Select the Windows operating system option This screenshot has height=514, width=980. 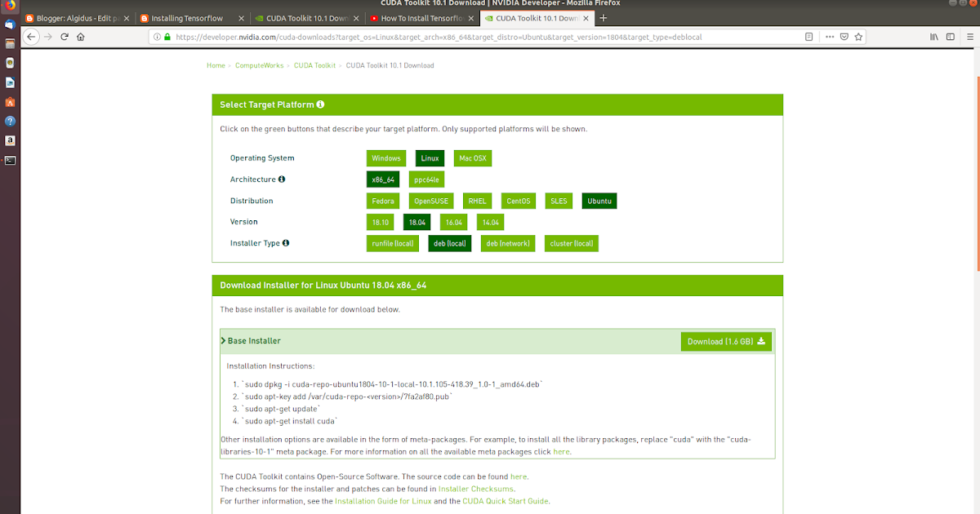click(386, 158)
